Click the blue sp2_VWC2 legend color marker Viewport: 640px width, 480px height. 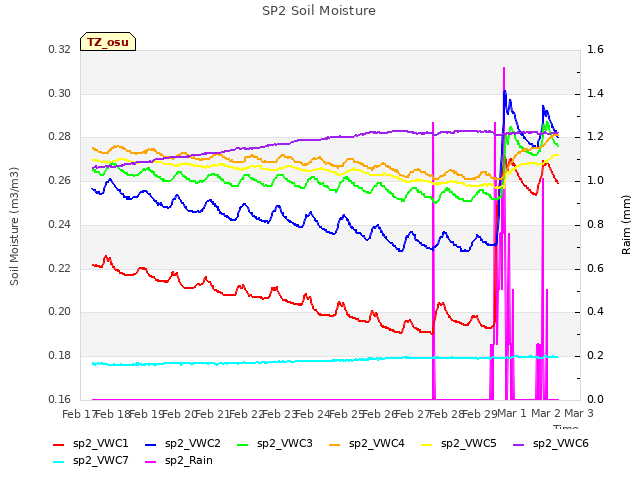151,445
